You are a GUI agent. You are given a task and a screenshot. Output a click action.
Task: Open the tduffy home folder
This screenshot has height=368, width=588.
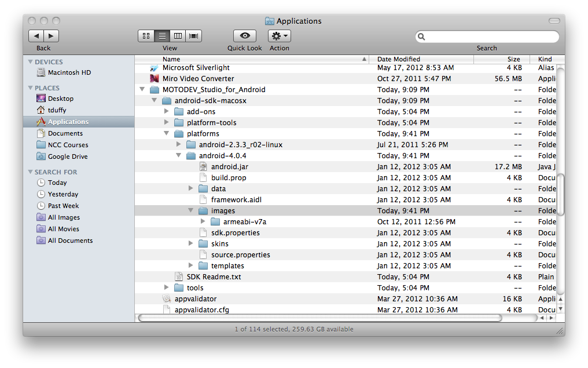52,110
